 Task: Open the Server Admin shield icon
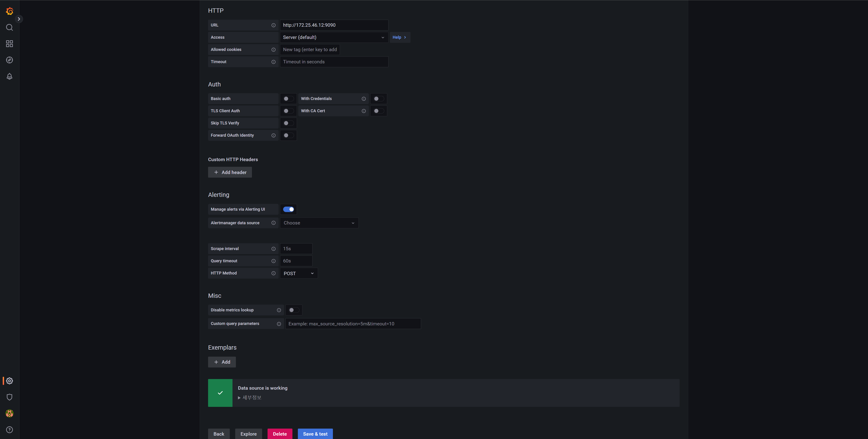tap(9, 397)
